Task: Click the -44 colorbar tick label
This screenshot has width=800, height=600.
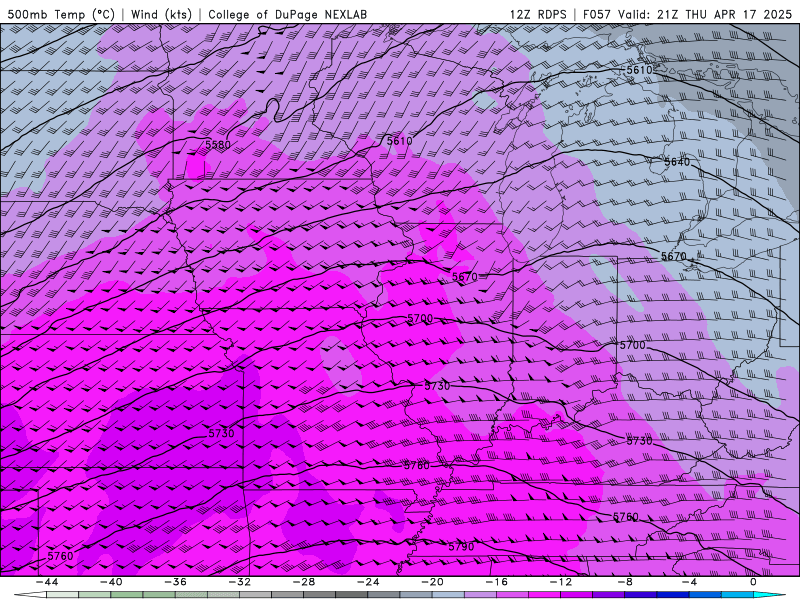Action: pyautogui.click(x=47, y=582)
